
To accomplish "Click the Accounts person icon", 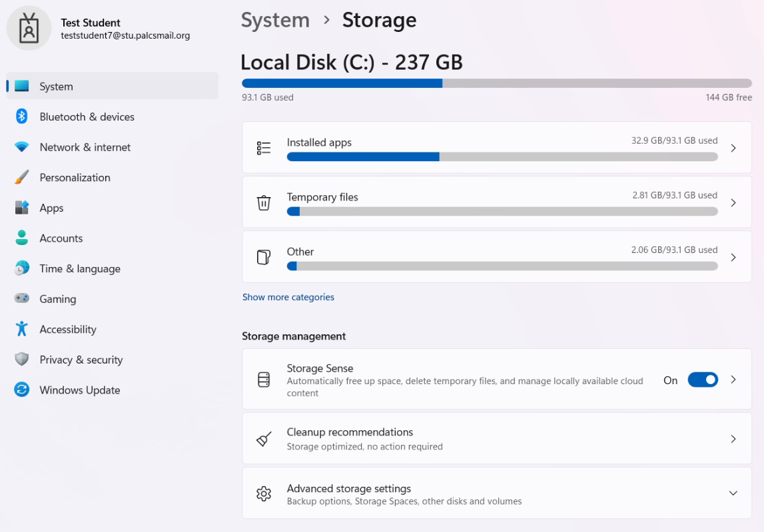I will pos(21,238).
